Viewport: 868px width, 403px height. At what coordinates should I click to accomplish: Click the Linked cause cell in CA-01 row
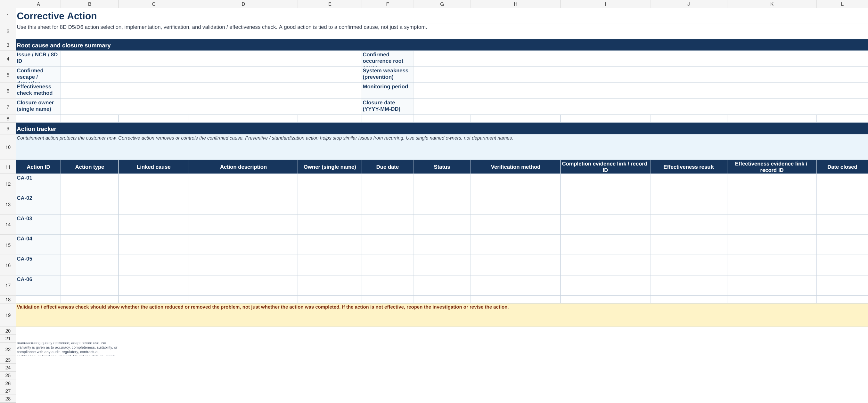click(154, 184)
